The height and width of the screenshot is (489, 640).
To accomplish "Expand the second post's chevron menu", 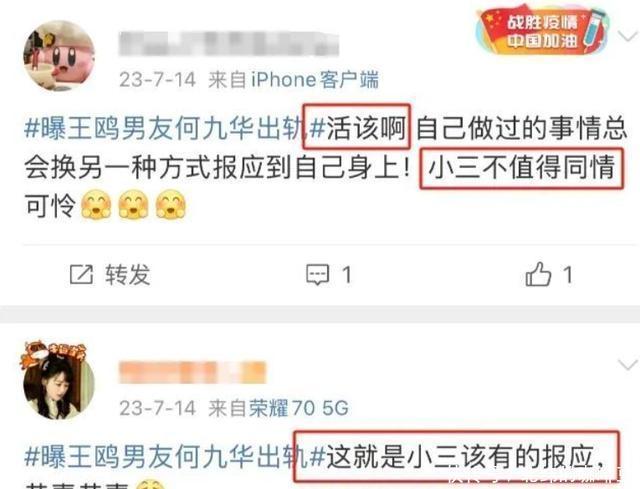I will click(627, 364).
